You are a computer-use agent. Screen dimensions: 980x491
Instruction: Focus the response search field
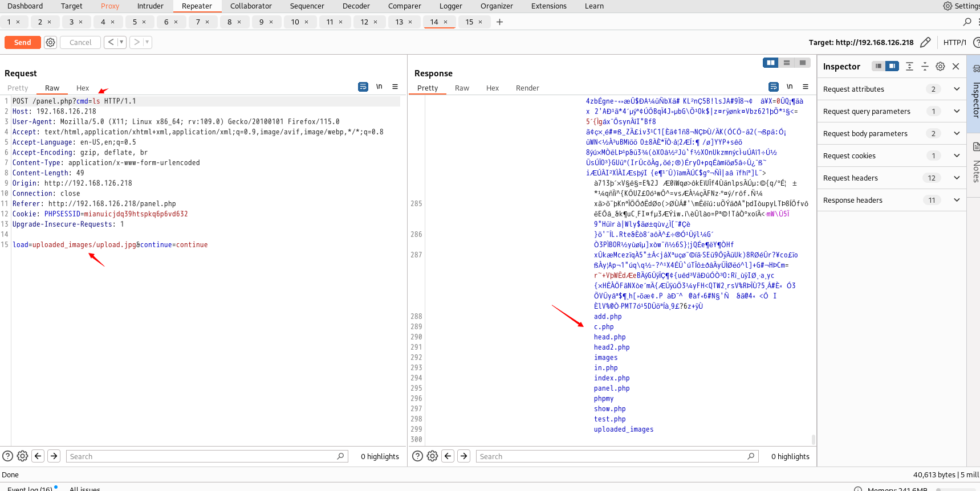click(x=617, y=456)
